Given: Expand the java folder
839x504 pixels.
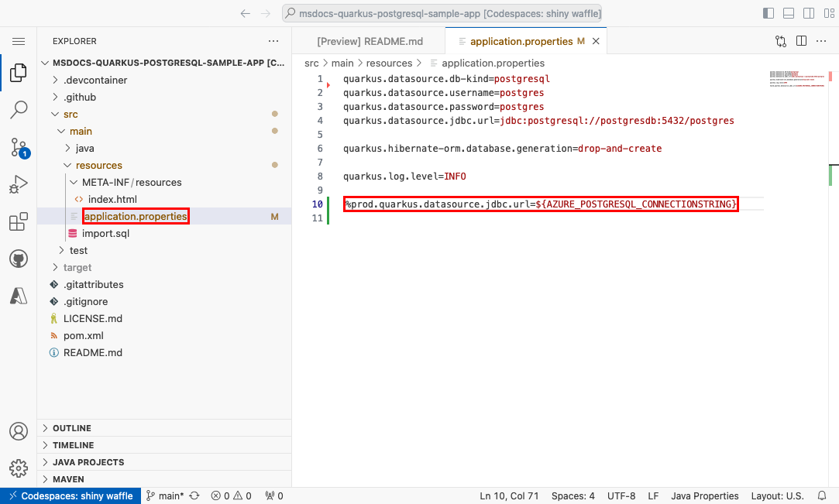Looking at the screenshot, I should coord(164,148).
